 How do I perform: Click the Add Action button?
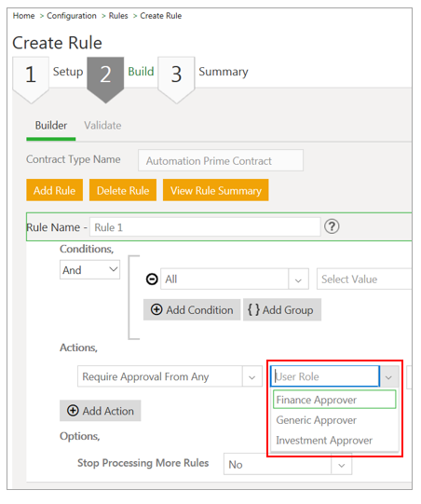(x=101, y=411)
